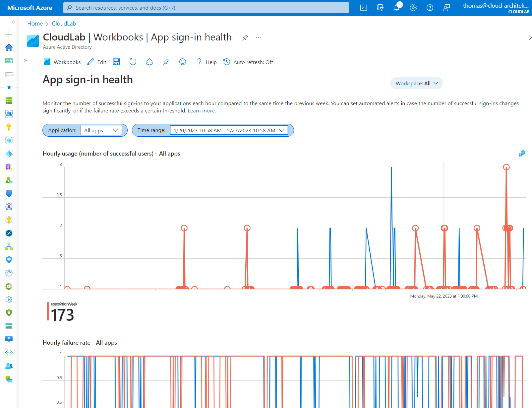Open Log Analytics query icon above chart
Image resolution: width=532 pixels, height=408 pixels.
[x=522, y=153]
